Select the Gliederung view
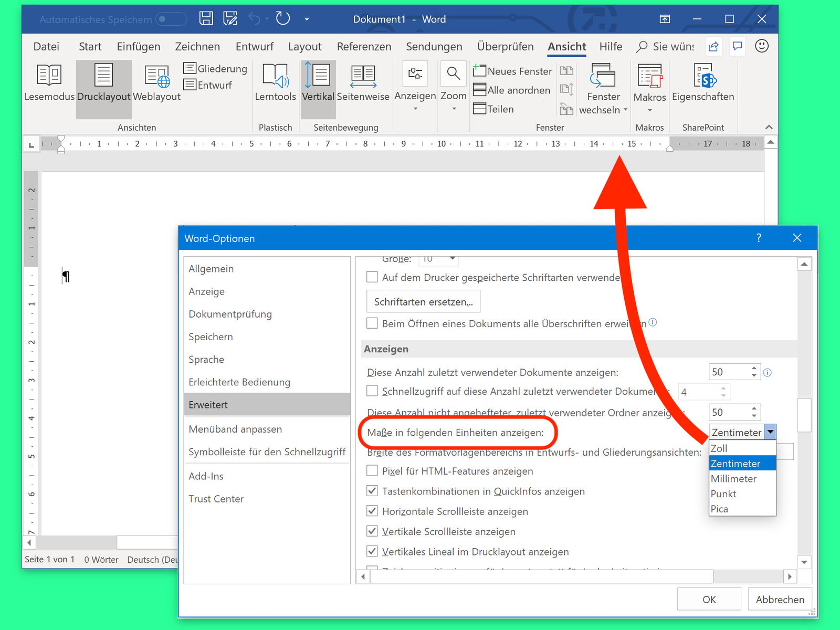The image size is (840, 630). pos(215,68)
